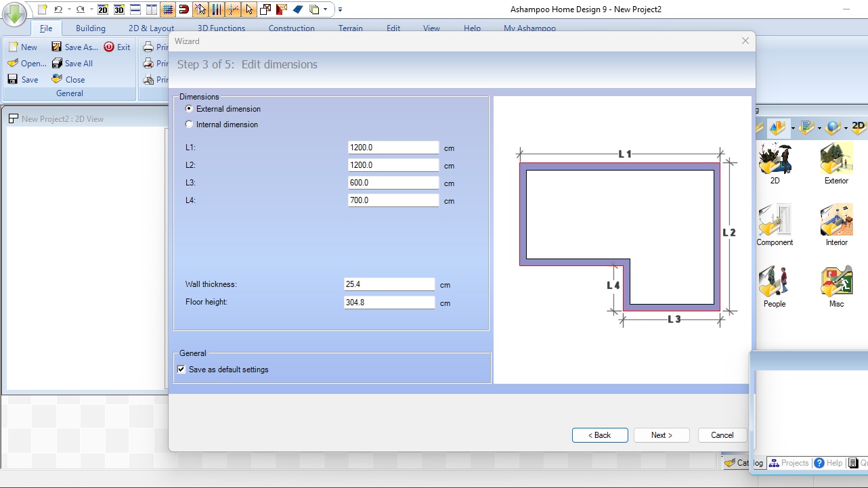This screenshot has height=488, width=868.
Task: Click the Next button in wizard
Action: [x=661, y=435]
